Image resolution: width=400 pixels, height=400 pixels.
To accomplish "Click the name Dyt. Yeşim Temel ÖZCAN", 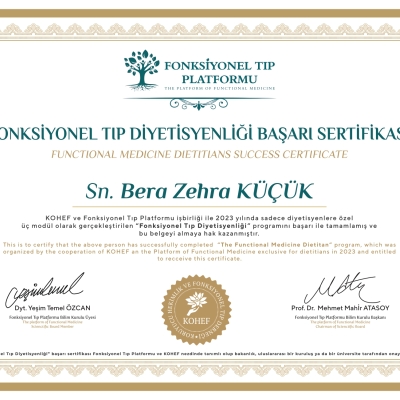I will (x=52, y=308).
